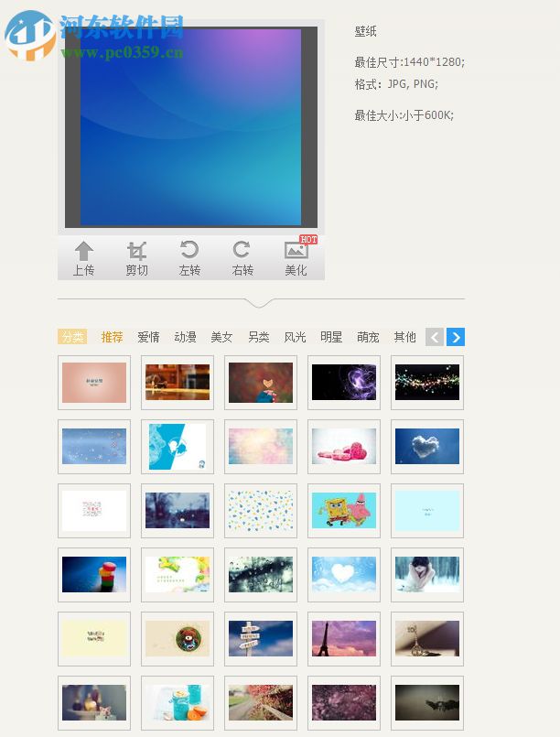560x737 pixels.
Task: Pick the orange cafe bar wallpaper thumbnail
Action: (x=178, y=383)
